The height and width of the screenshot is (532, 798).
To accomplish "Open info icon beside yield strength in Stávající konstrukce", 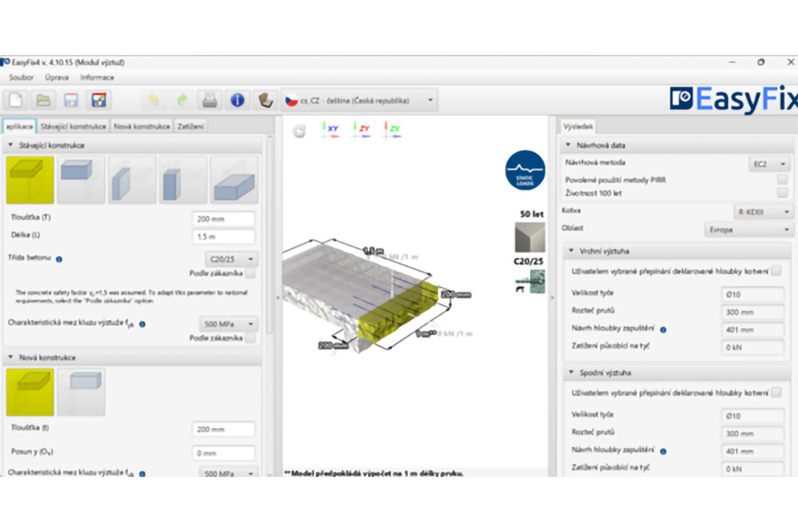I will pos(143,324).
